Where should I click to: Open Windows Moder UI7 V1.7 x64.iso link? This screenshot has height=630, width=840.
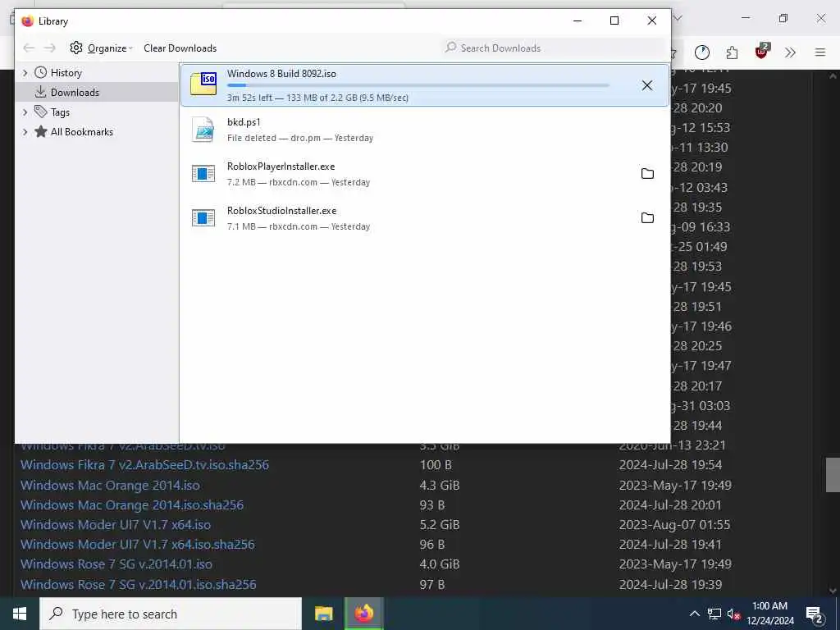coord(116,525)
